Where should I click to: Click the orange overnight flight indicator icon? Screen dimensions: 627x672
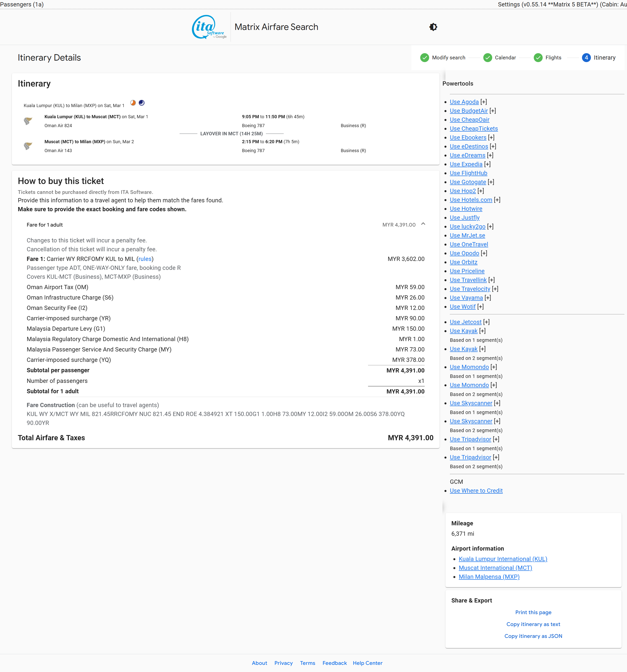click(133, 103)
